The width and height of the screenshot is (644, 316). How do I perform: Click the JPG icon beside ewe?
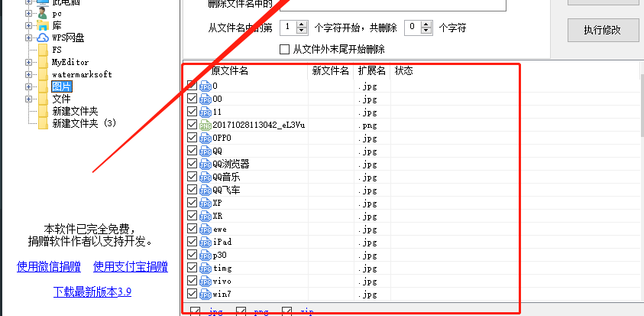tap(205, 230)
